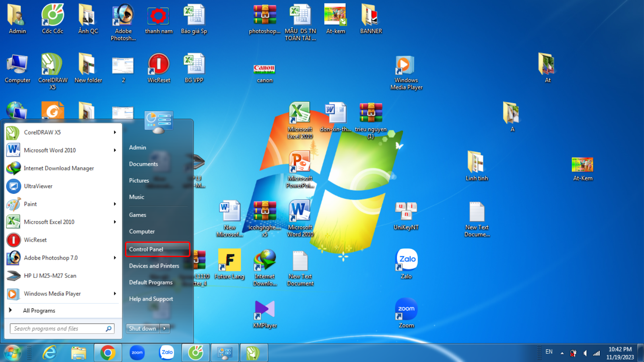Select BANNER folder on desktop

(x=371, y=19)
